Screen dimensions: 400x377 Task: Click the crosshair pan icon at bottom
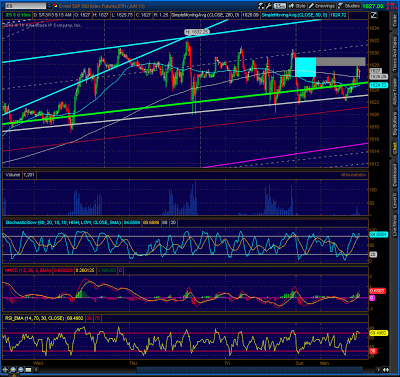pos(5,370)
